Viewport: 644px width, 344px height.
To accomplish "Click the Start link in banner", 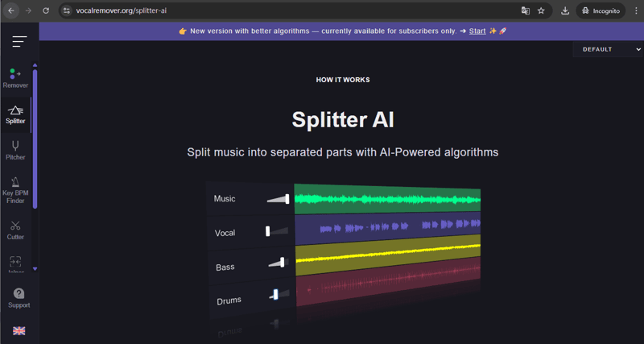I will click(x=477, y=31).
